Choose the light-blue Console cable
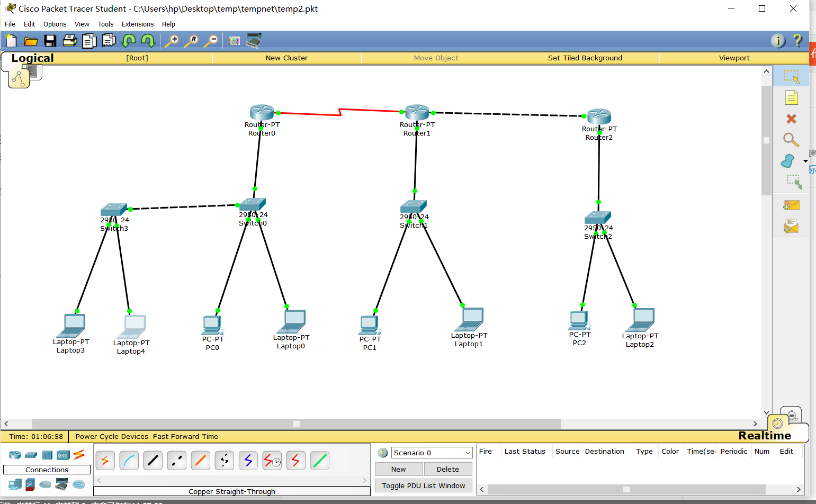The width and height of the screenshot is (816, 504). pos(129,461)
